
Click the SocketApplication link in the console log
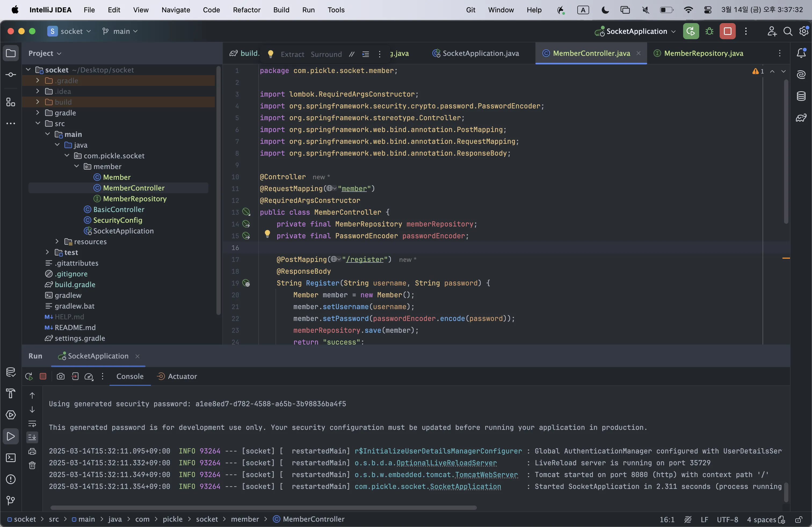(x=465, y=486)
